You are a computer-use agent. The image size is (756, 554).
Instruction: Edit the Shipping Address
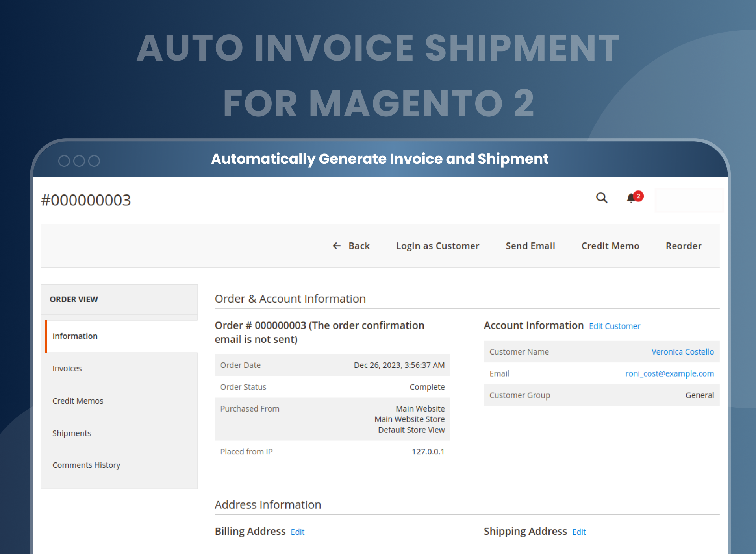pyautogui.click(x=579, y=532)
